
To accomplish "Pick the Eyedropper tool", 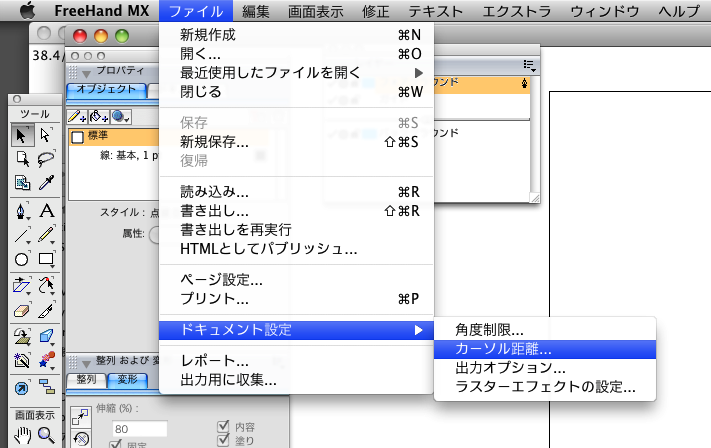I will tap(45, 183).
